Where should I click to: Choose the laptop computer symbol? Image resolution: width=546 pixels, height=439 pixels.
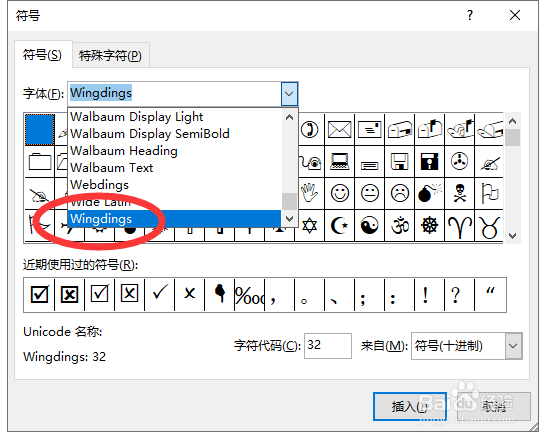(340, 162)
